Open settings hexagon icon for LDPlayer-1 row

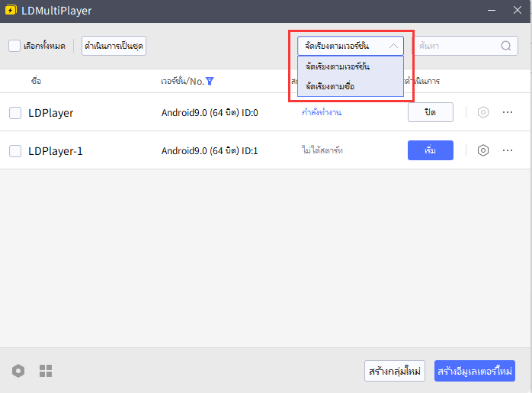482,150
